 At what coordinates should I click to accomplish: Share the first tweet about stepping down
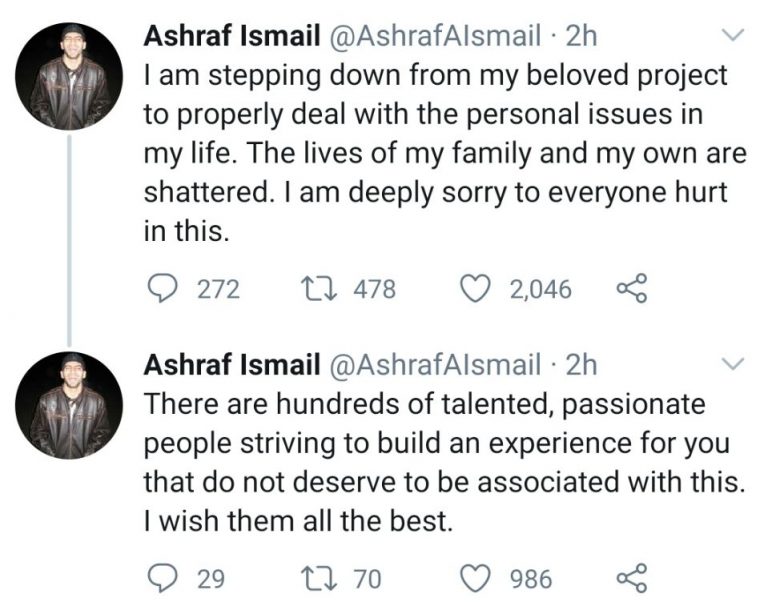pyautogui.click(x=632, y=289)
